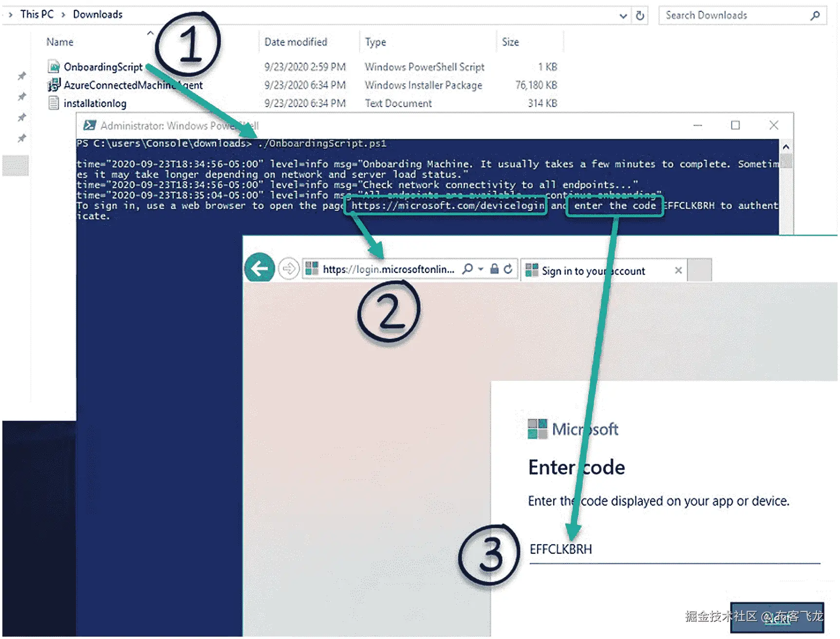
Task: Go forward in the Internet Explorer browser
Action: pos(289,268)
